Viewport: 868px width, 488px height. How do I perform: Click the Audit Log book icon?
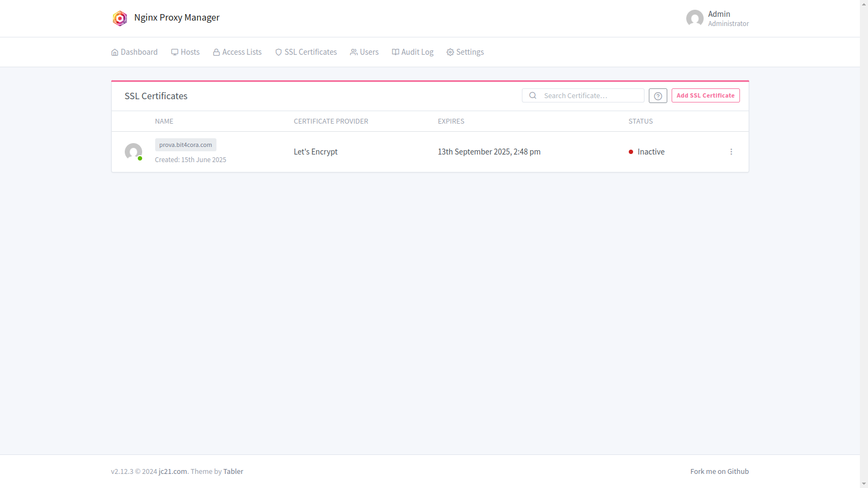coord(395,52)
